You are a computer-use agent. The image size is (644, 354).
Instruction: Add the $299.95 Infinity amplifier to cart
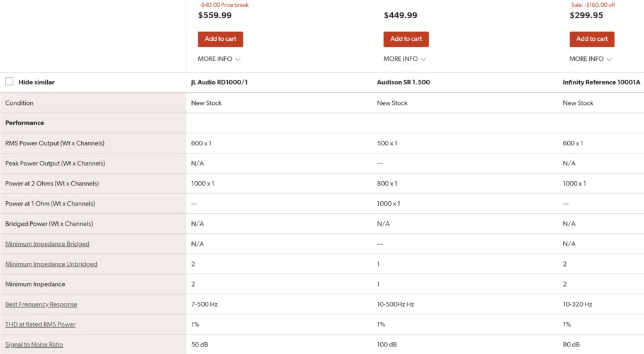pos(592,39)
